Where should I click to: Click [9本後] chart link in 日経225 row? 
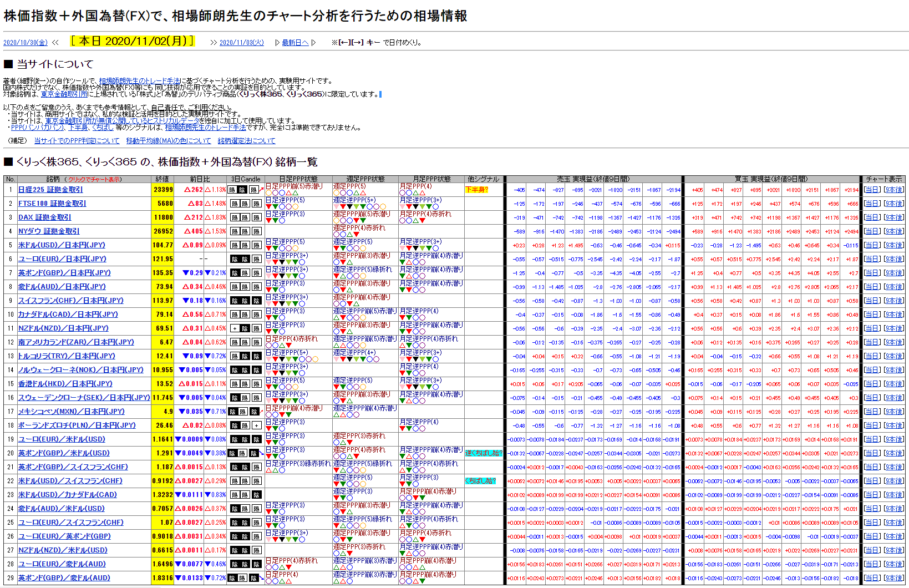(893, 190)
